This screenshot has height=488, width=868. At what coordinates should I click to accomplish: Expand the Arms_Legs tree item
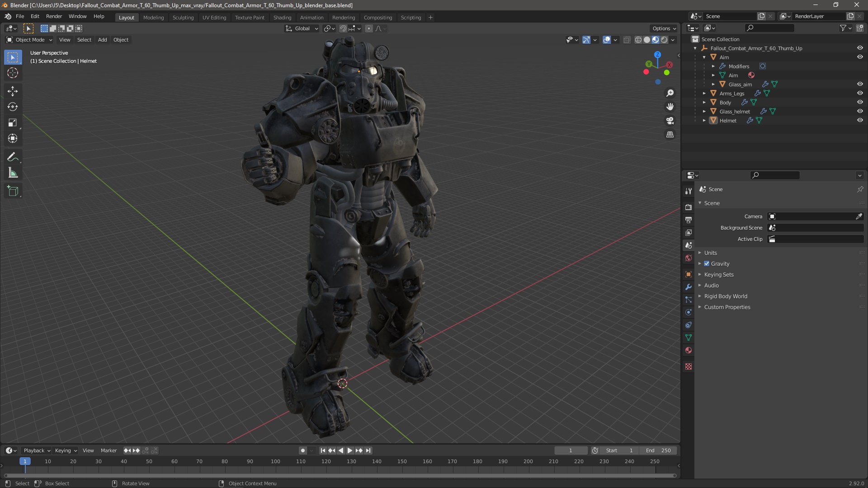click(704, 94)
